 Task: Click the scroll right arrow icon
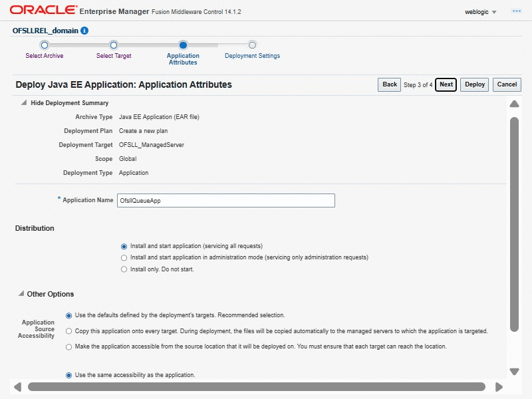(499, 387)
